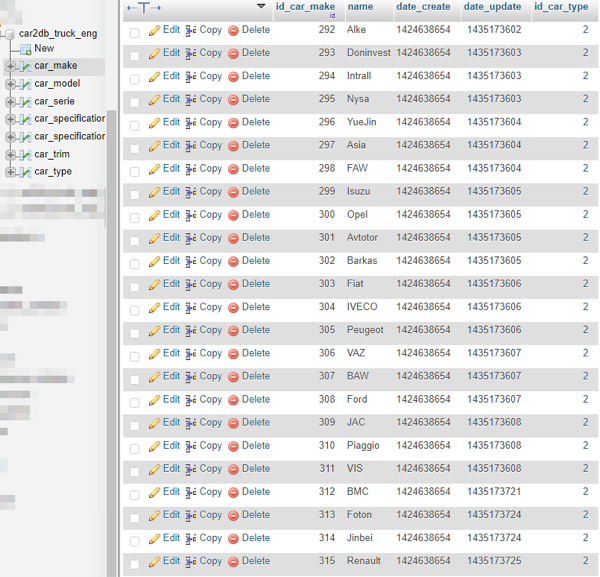Expand the car_trim table node
600x577 pixels.
(x=10, y=155)
